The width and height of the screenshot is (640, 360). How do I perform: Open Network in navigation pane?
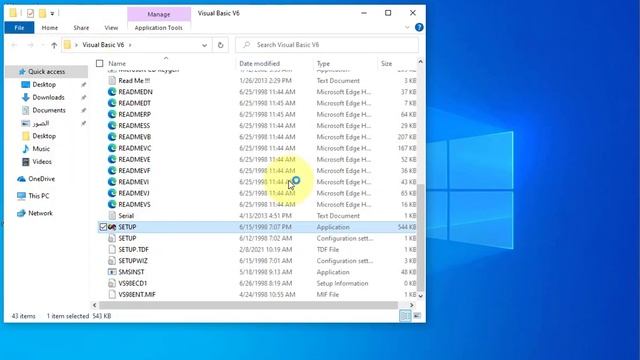[x=40, y=213]
